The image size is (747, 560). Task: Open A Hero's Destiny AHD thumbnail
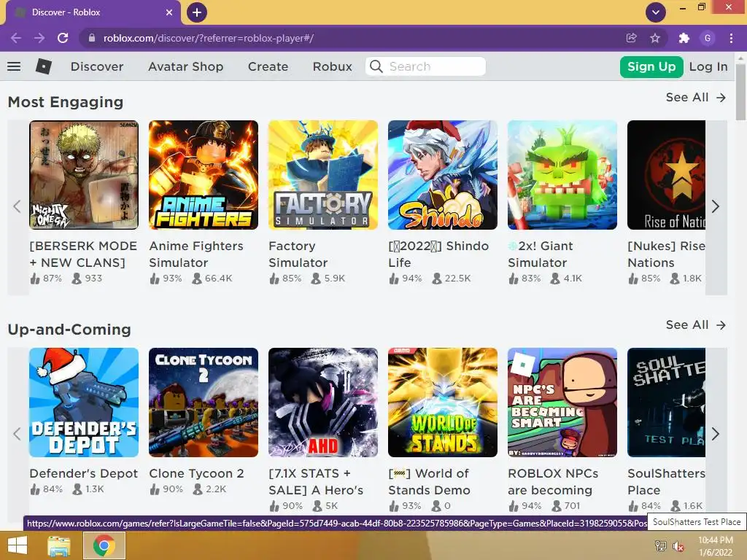[x=323, y=402]
